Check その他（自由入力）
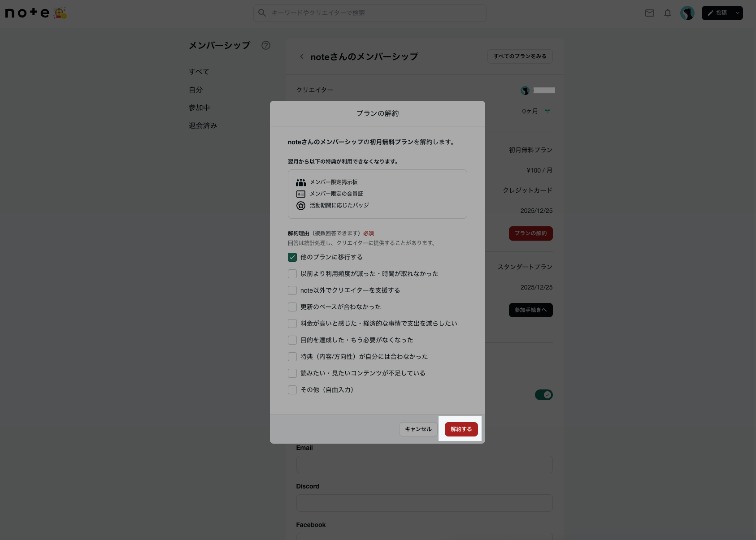Viewport: 756px width, 540px height. [x=292, y=390]
